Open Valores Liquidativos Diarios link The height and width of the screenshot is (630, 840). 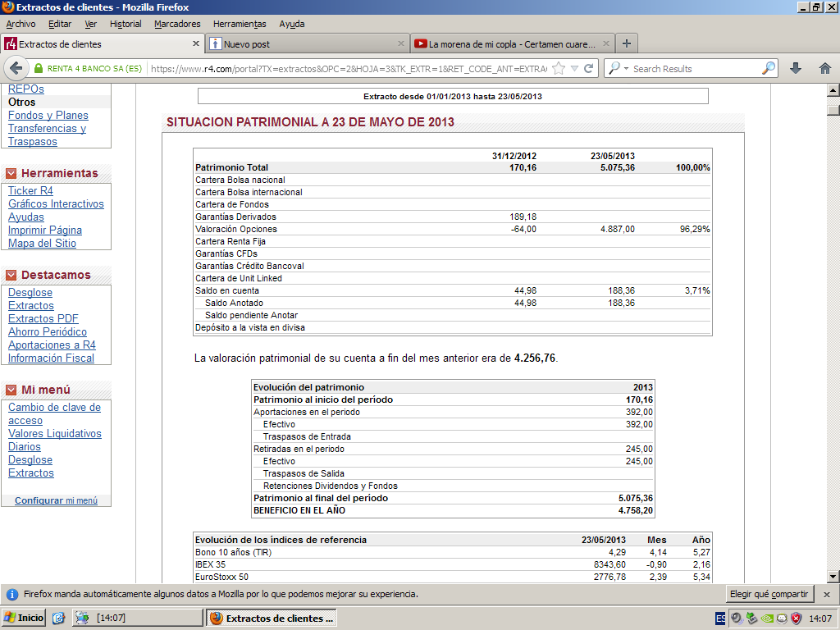[x=54, y=441]
